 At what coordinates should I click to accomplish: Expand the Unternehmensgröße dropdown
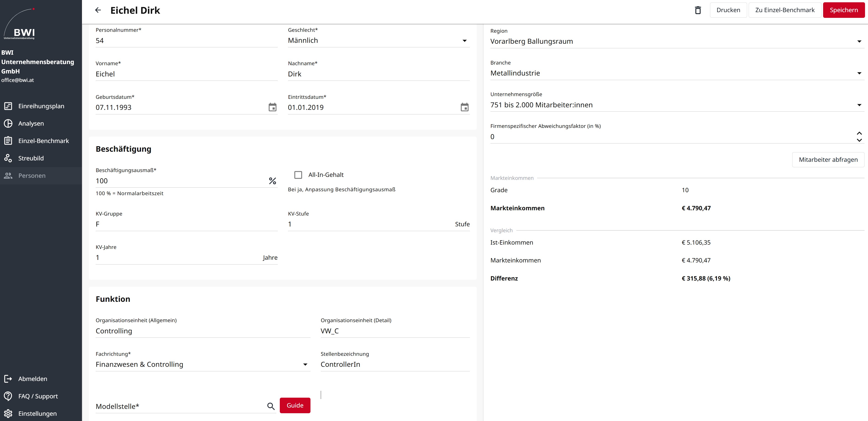(677, 105)
